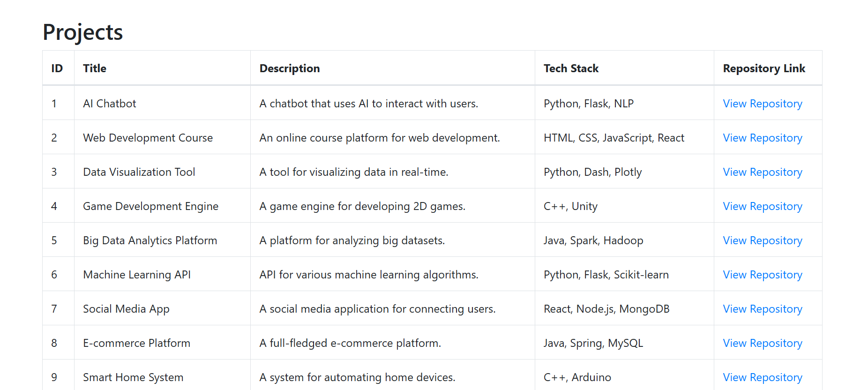Open View Repository for Machine Learning API

pos(763,275)
